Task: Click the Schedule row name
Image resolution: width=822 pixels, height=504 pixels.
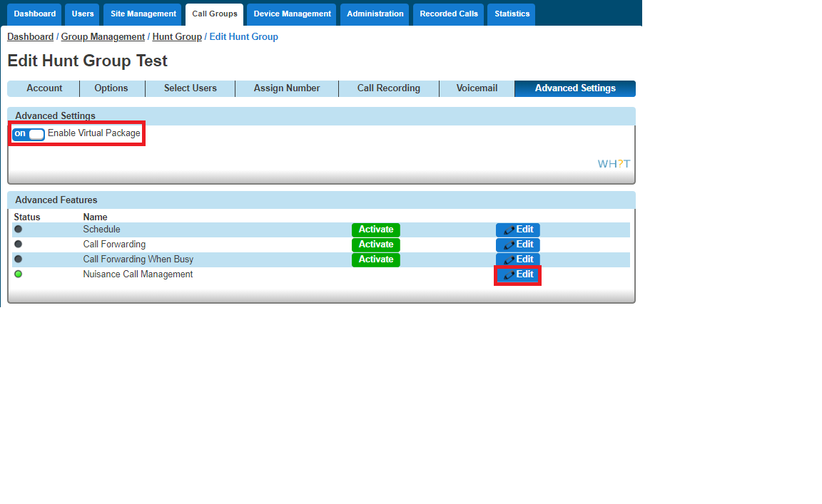Action: tap(102, 230)
